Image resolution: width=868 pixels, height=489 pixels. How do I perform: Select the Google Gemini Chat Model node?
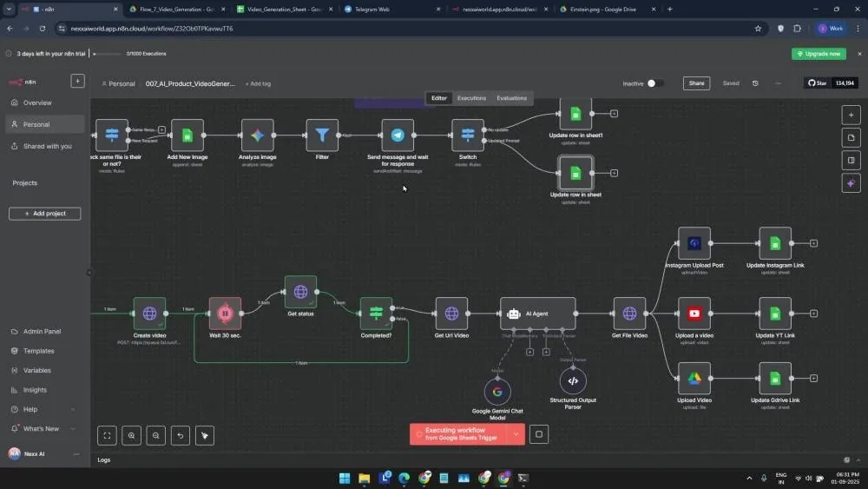click(497, 392)
